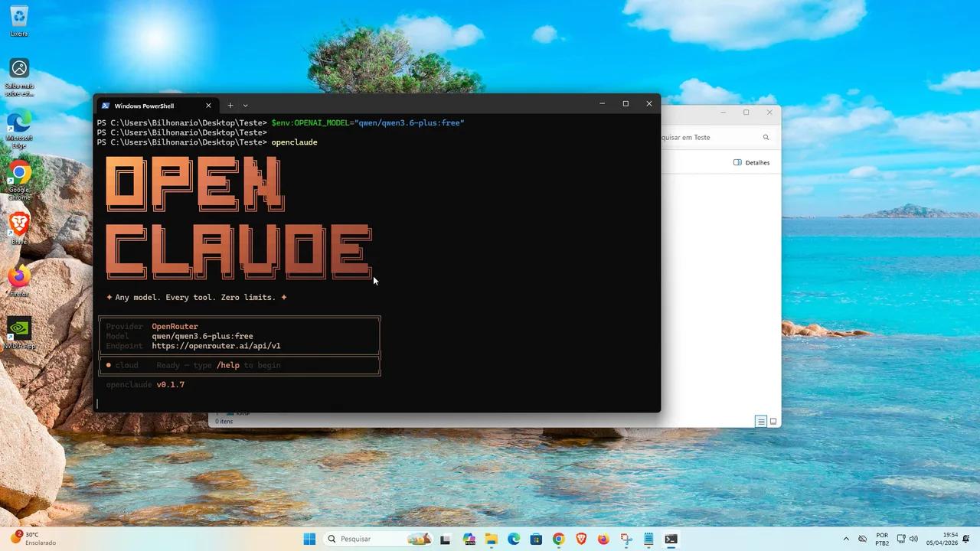The height and width of the screenshot is (551, 980).
Task: Open the 'Saiba mais sobre esta imagem' desktop icon
Action: coord(19,77)
